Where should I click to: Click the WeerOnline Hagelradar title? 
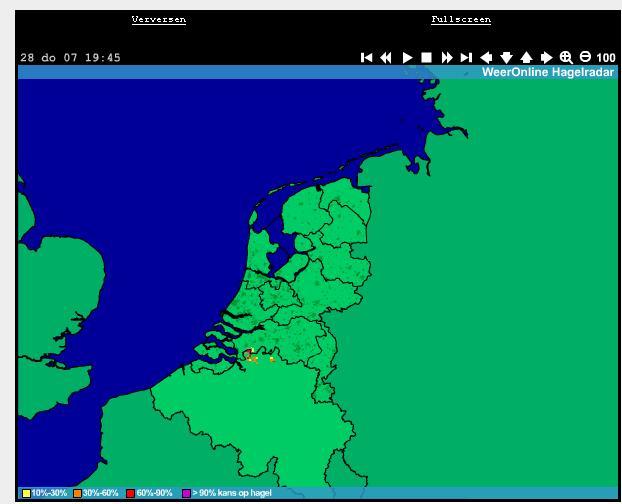(548, 72)
